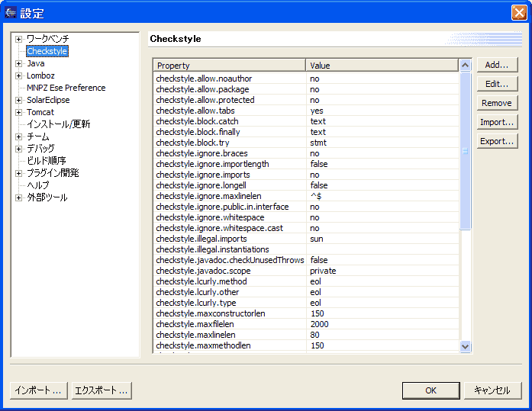Click the Add... button
Image resolution: width=532 pixels, height=411 pixels.
tap(497, 65)
